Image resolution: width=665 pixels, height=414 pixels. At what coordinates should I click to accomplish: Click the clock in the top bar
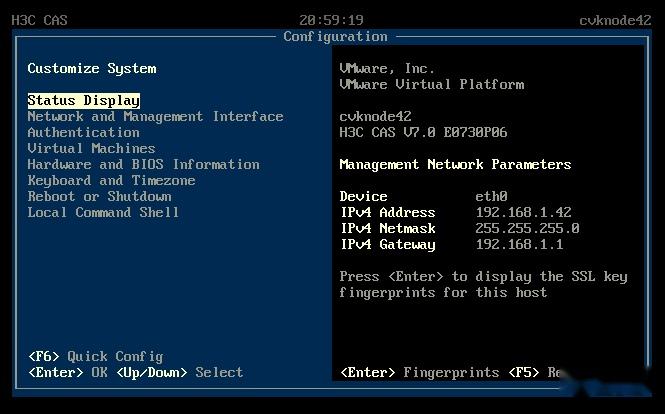coord(331,20)
